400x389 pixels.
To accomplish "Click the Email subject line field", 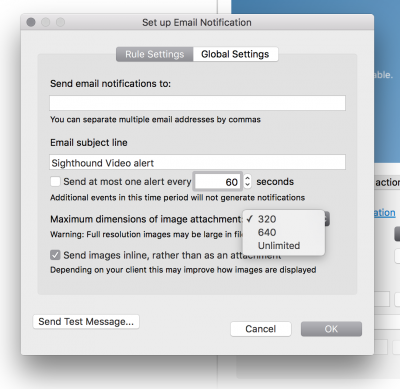I will click(197, 162).
